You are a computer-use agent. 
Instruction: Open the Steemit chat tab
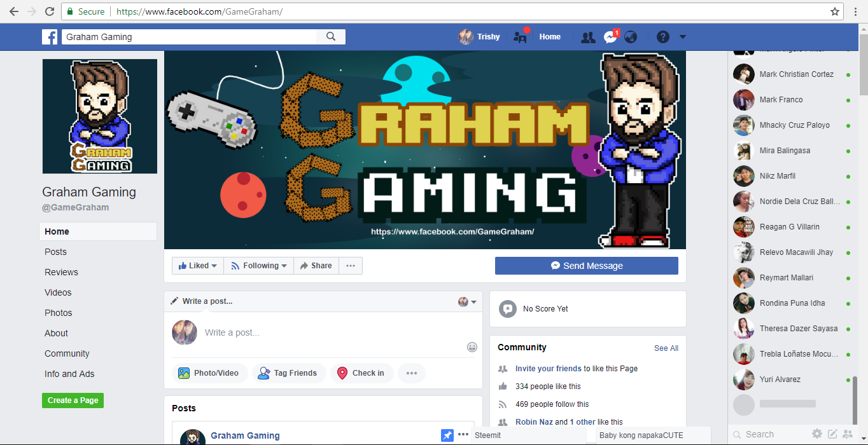pos(528,435)
